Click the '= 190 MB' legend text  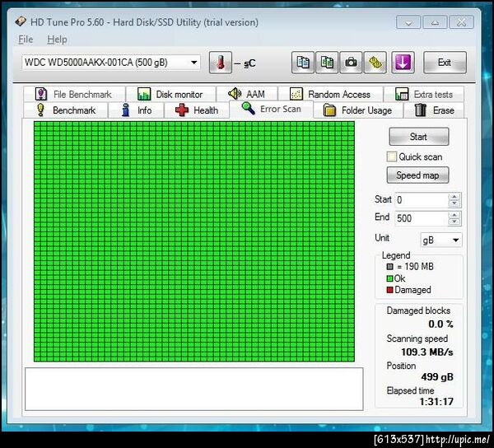click(415, 267)
